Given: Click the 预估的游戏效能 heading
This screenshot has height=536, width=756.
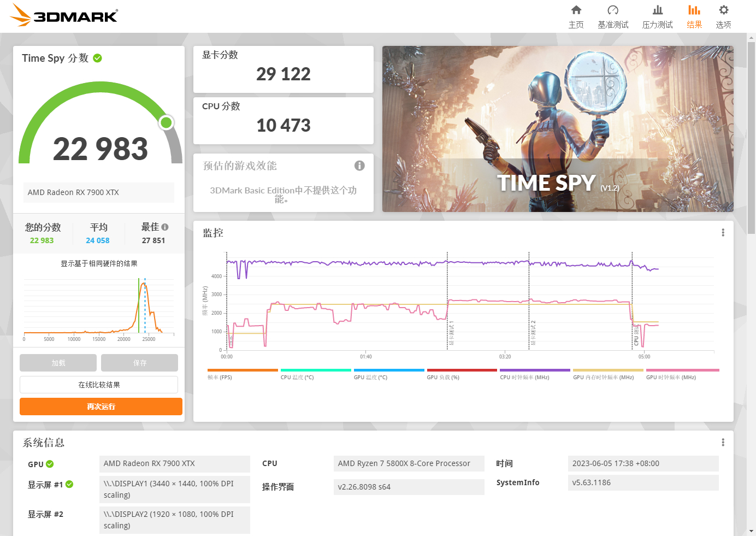Looking at the screenshot, I should point(240,166).
